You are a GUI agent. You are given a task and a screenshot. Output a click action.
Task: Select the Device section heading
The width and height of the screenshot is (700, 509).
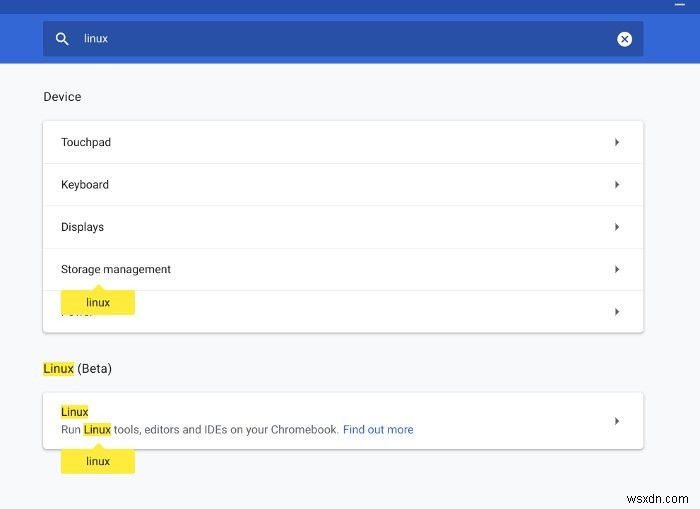[62, 97]
